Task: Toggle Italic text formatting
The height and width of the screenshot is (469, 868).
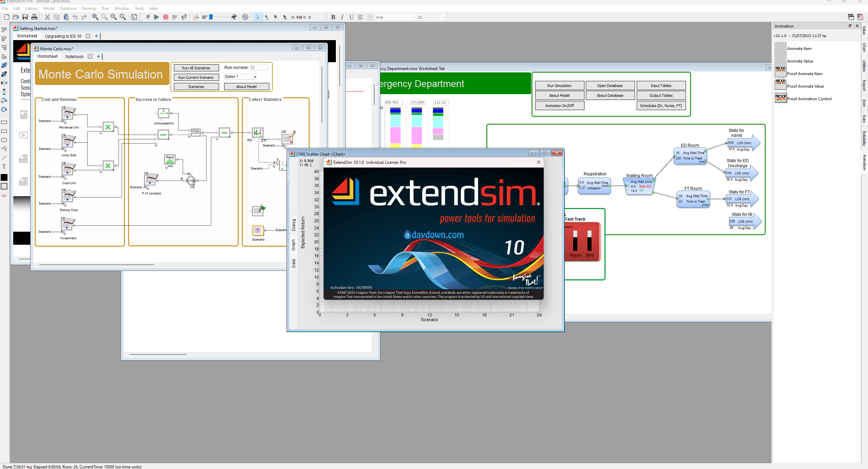Action: (342, 17)
